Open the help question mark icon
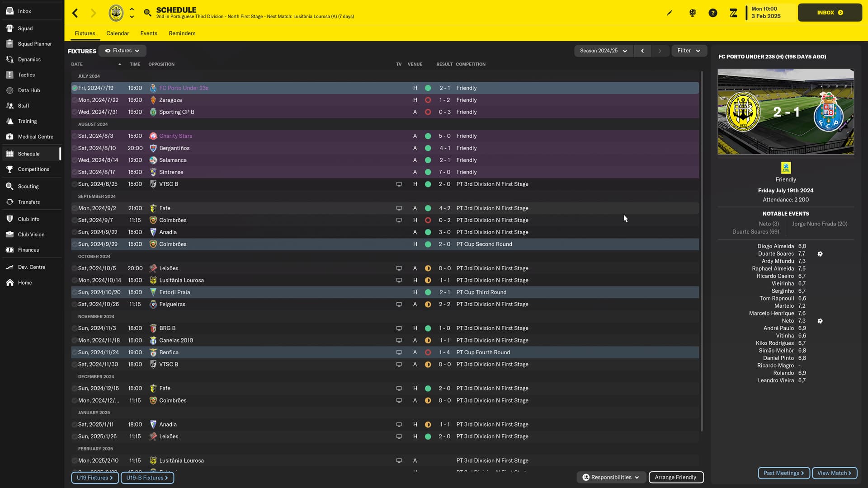 (713, 13)
